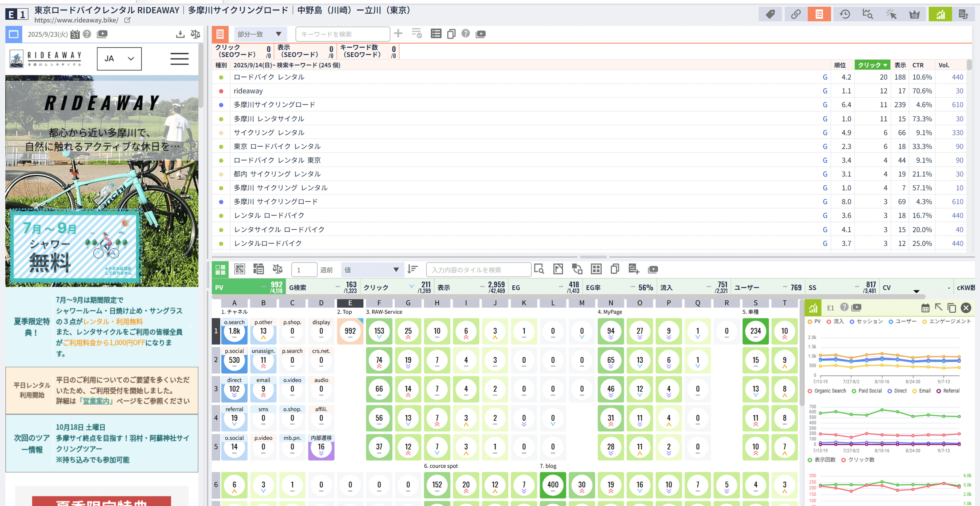Toggle 流入 series in chart legend
Image resolution: width=980 pixels, height=506 pixels.
(x=835, y=322)
